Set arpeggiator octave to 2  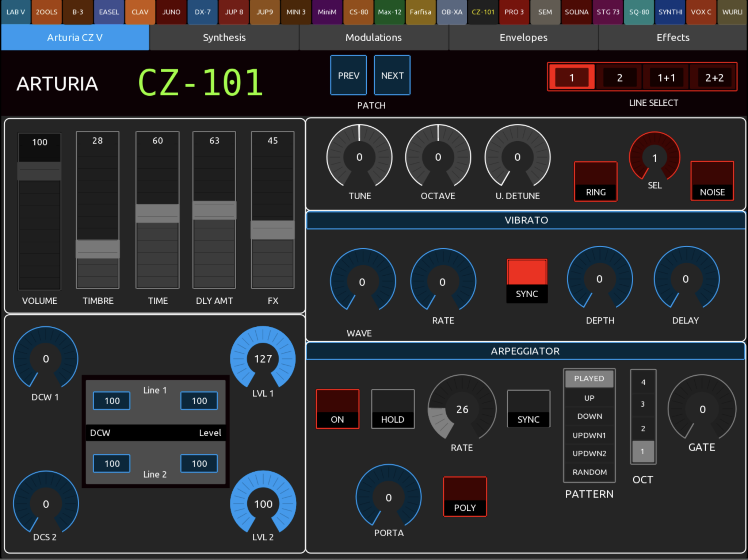coord(643,428)
